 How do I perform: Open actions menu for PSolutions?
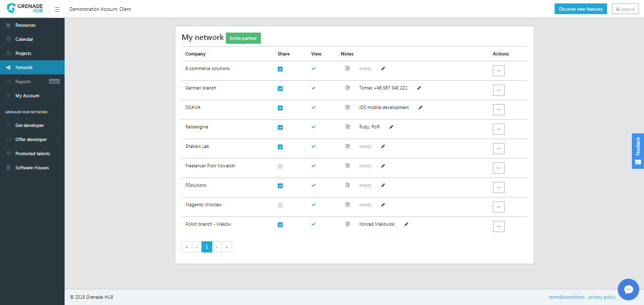tap(499, 188)
